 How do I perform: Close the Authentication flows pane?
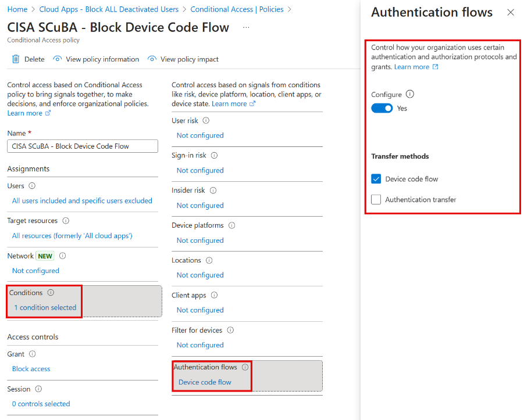[511, 12]
